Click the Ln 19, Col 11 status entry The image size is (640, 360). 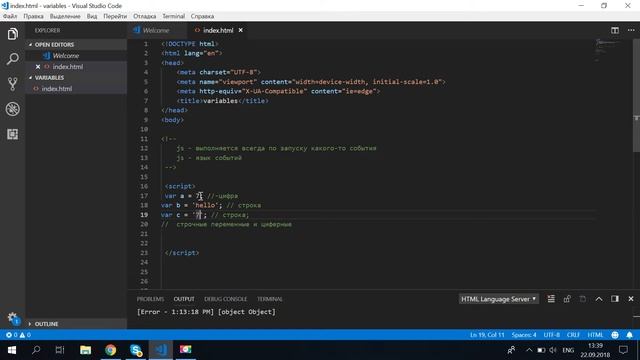click(487, 335)
